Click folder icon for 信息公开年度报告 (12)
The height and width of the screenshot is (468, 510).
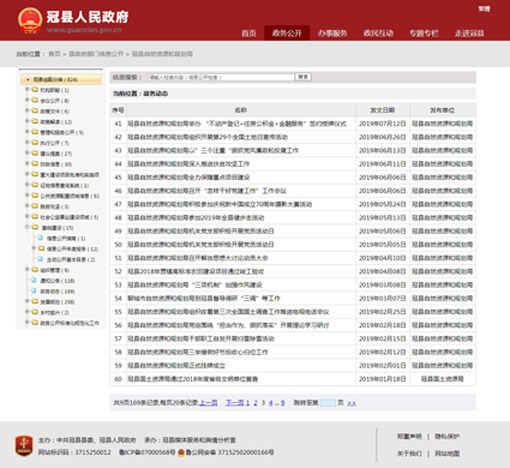pyautogui.click(x=41, y=249)
